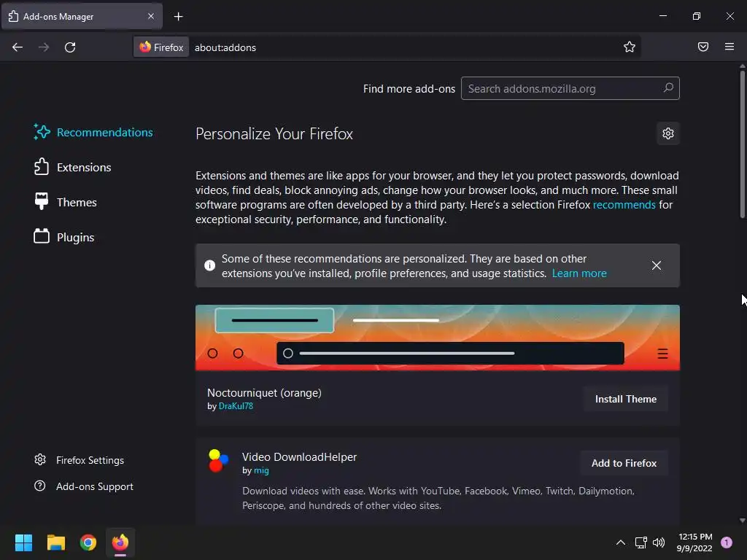Open Add-ons Support link
Screen dimensions: 747x560
click(84, 486)
